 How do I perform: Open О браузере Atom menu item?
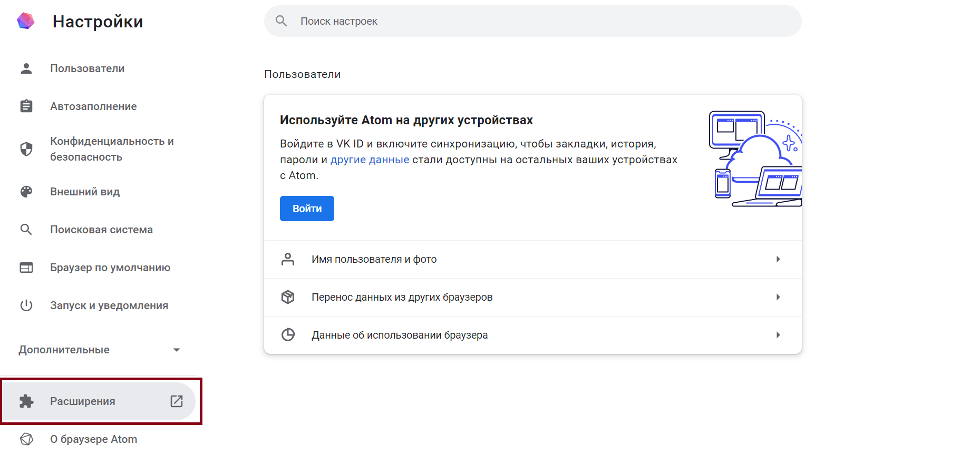(x=93, y=439)
